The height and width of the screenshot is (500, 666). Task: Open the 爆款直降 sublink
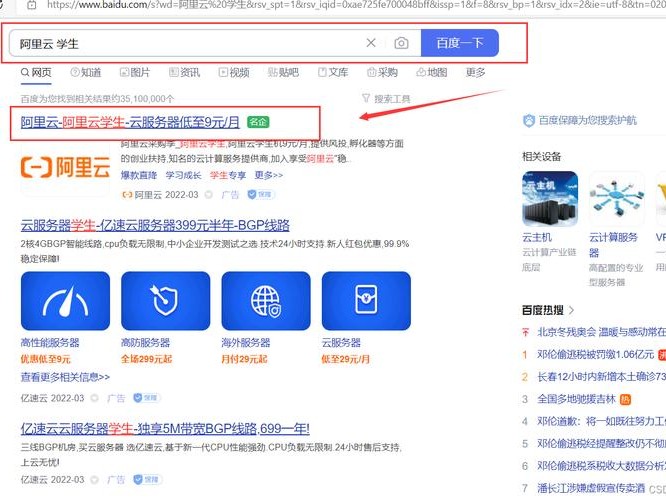[139, 175]
